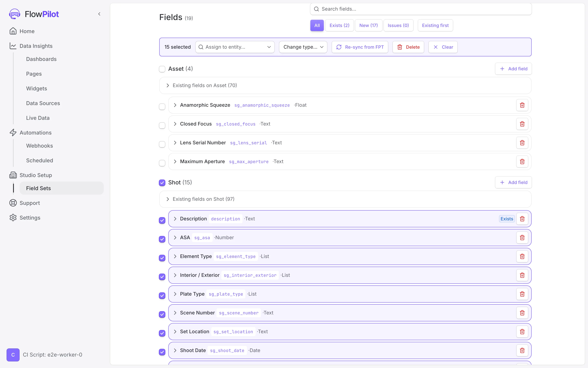Select the Exists (2) filter tab

pos(340,25)
